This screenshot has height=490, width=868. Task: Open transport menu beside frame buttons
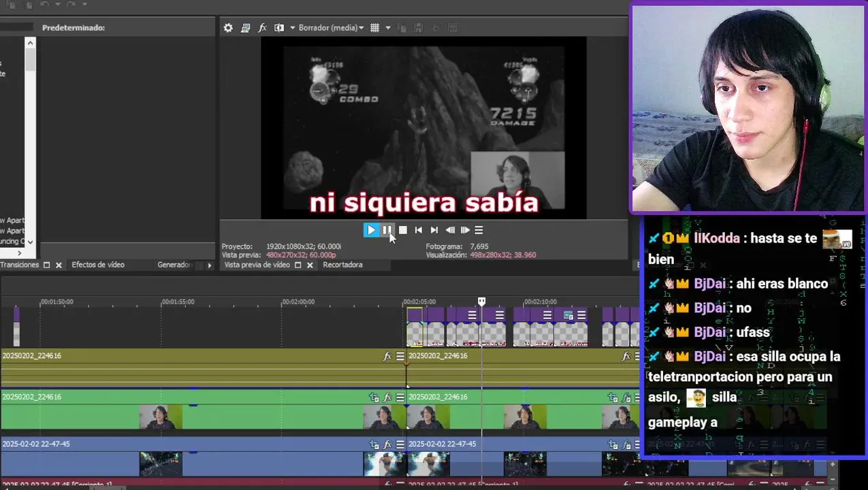coord(479,230)
